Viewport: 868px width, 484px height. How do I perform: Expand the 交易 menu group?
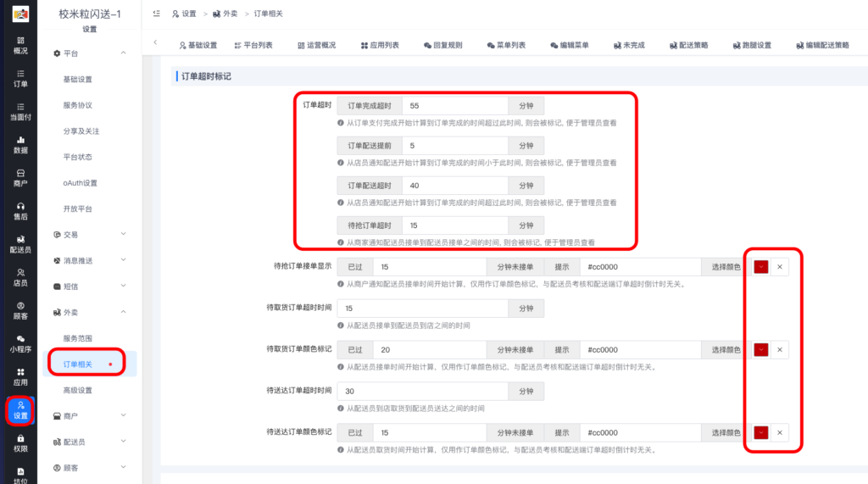[x=90, y=234]
